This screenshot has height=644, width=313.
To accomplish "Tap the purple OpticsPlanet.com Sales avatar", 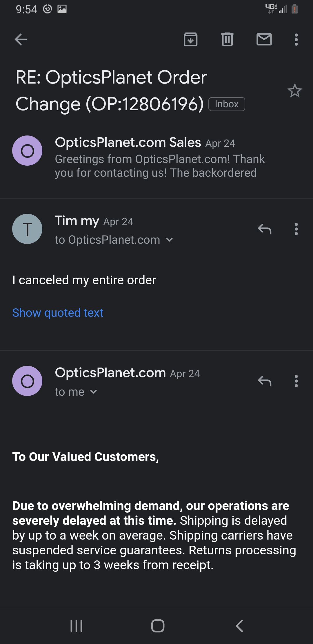I will pos(27,151).
